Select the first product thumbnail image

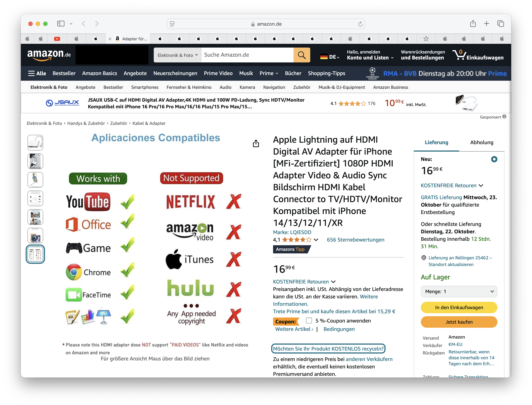[35, 142]
